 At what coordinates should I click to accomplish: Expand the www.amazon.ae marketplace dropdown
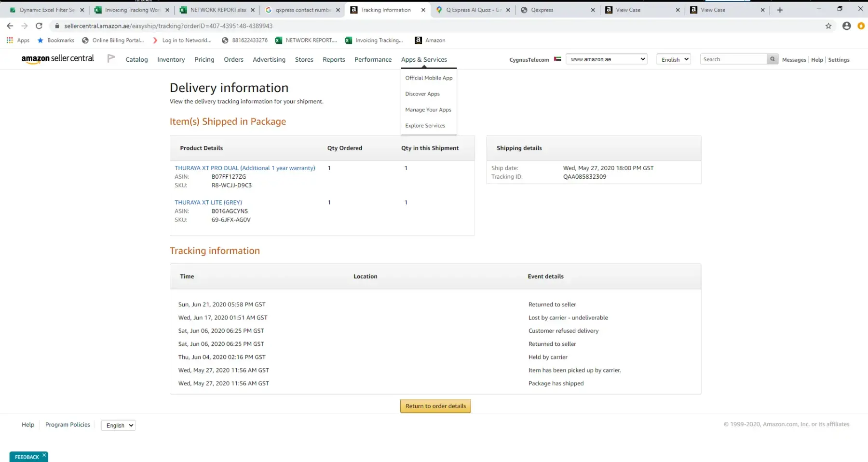606,59
